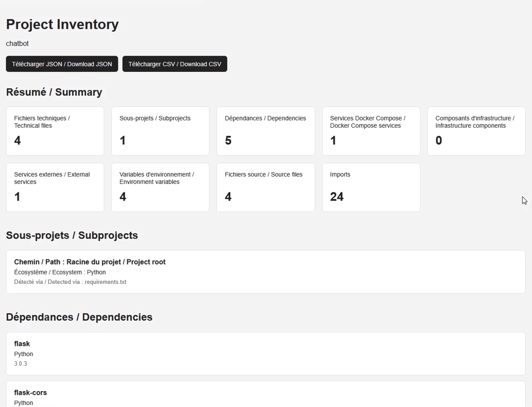
Task: Click the Télécharger CSV / Download CSV button
Action: tap(175, 64)
